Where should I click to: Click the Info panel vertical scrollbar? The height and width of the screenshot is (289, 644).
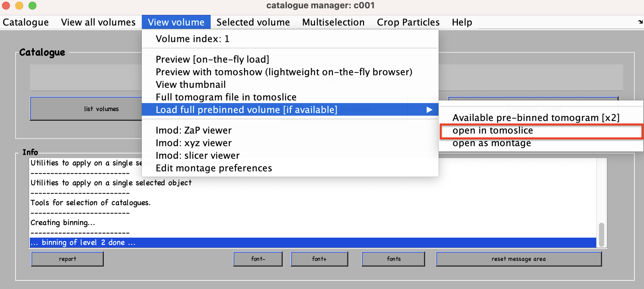coord(602,235)
